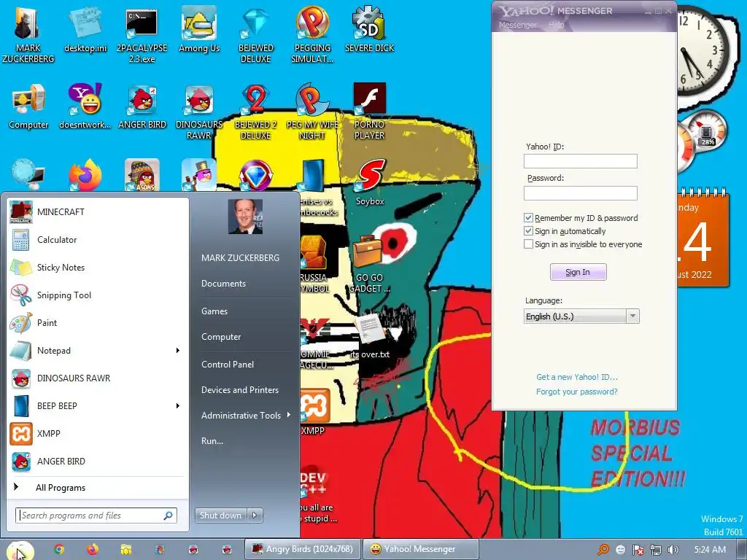Select the 2PACALYPSE 2.3.exe desktop icon

tap(142, 34)
